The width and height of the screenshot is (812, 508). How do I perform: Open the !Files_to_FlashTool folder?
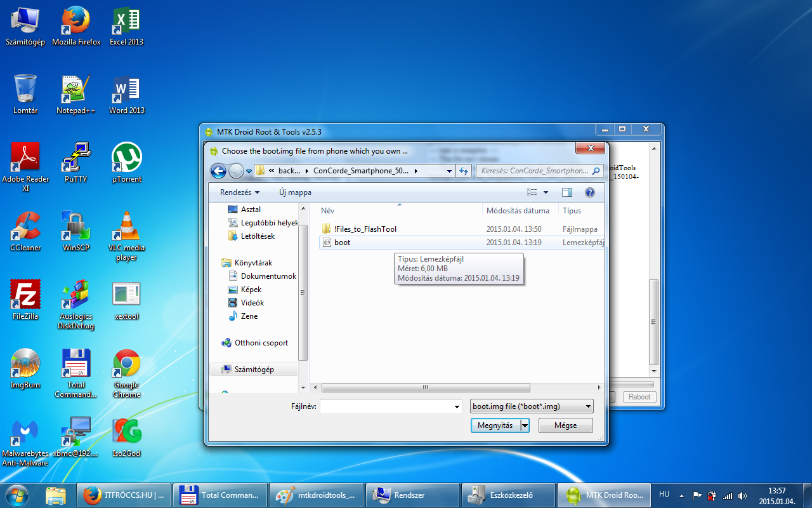[x=365, y=229]
